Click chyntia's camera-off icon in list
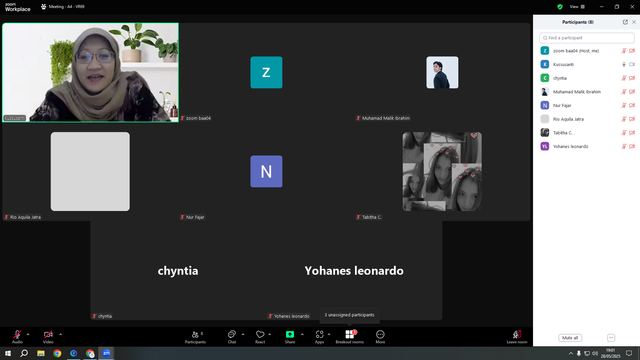This screenshot has width=640, height=360. coord(632,78)
